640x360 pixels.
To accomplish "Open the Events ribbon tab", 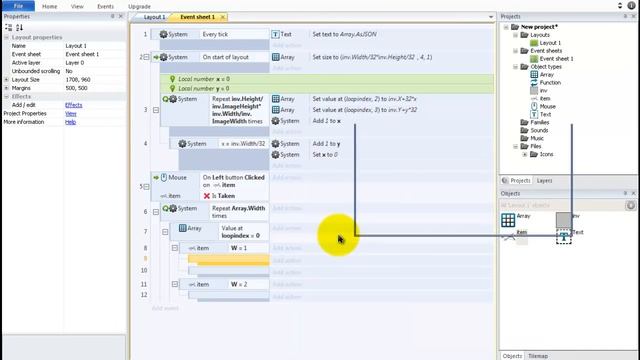I will pos(105,7).
